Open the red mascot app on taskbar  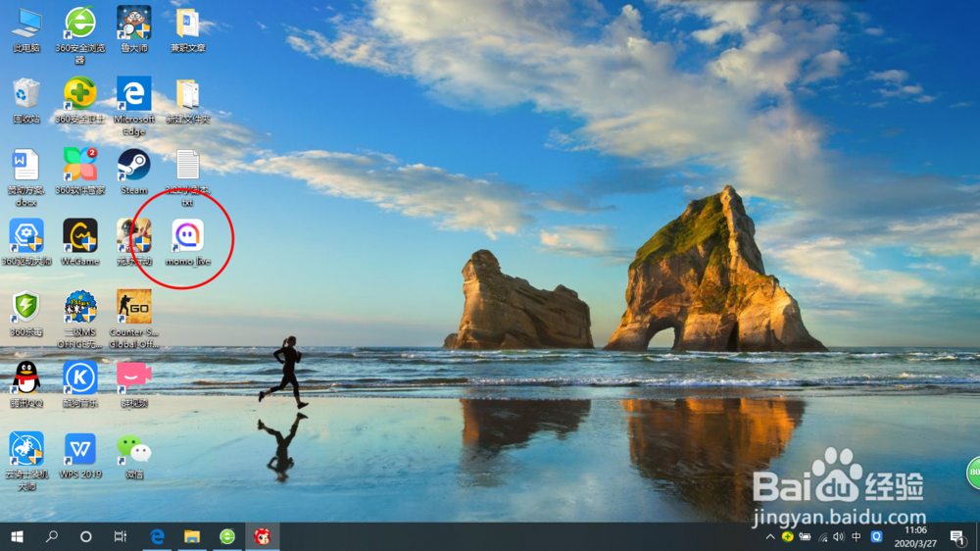click(262, 536)
